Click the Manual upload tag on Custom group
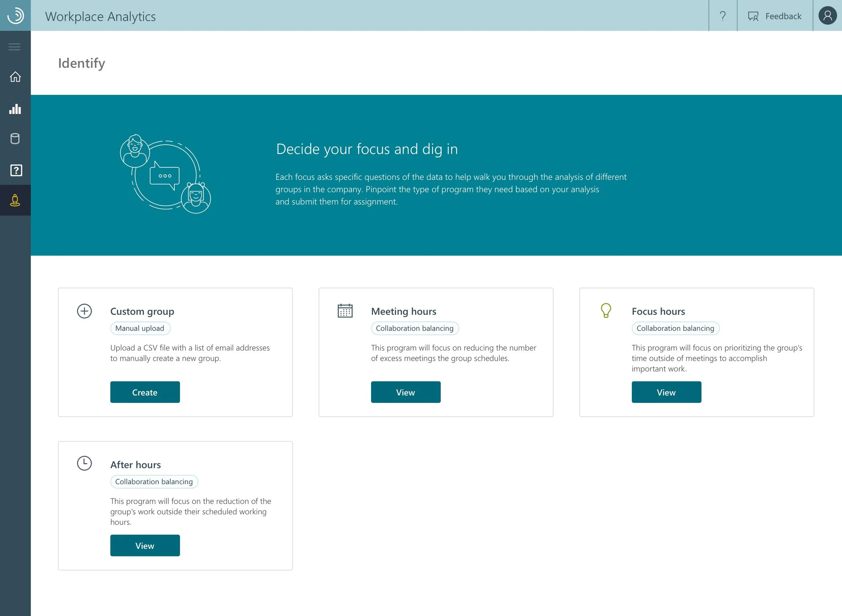Screen dimensions: 842x616 [x=140, y=328]
